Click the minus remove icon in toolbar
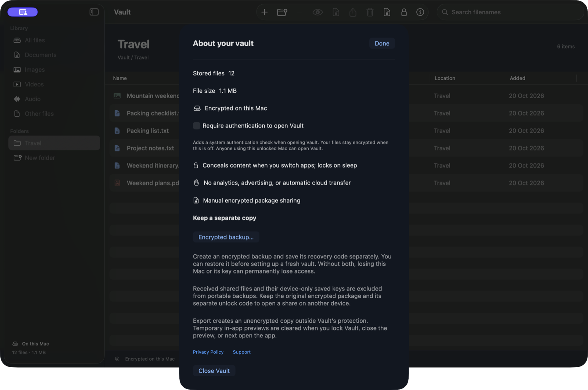This screenshot has height=390, width=588. 299,12
